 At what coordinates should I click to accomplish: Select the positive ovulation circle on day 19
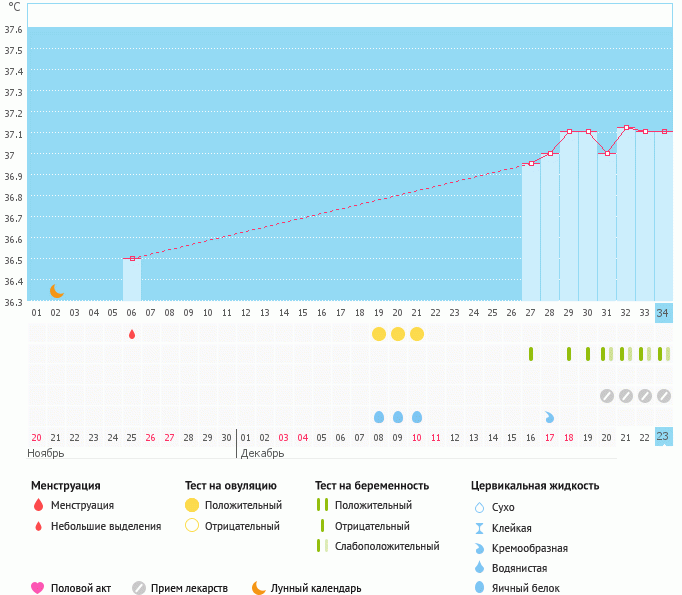[x=379, y=334]
